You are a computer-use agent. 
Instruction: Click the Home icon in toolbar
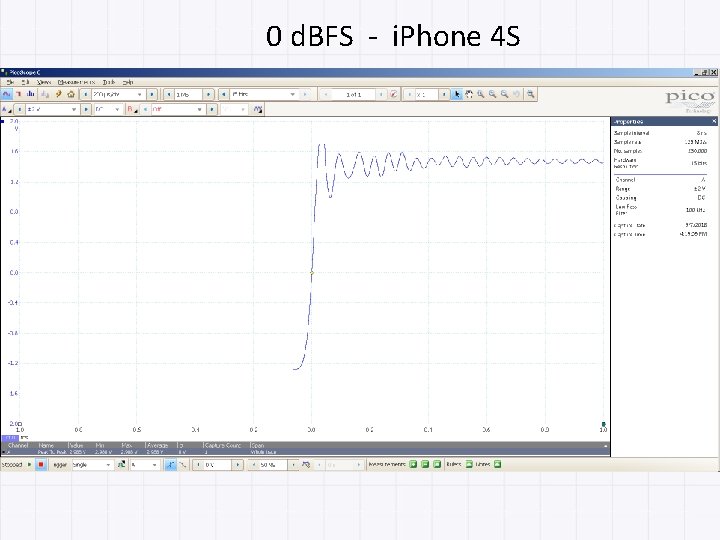click(x=71, y=94)
